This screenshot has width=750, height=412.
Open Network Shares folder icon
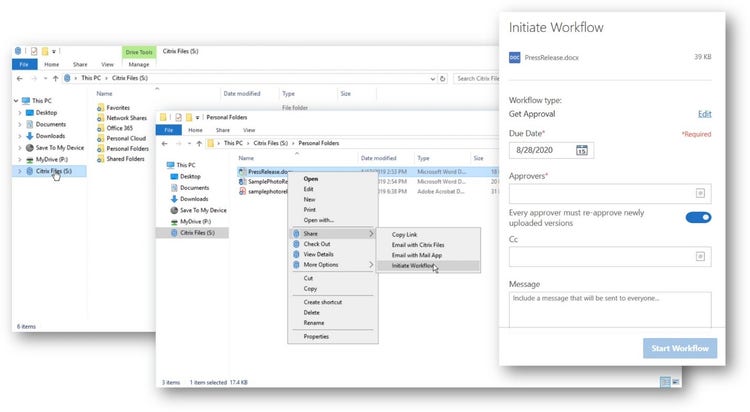(x=100, y=118)
